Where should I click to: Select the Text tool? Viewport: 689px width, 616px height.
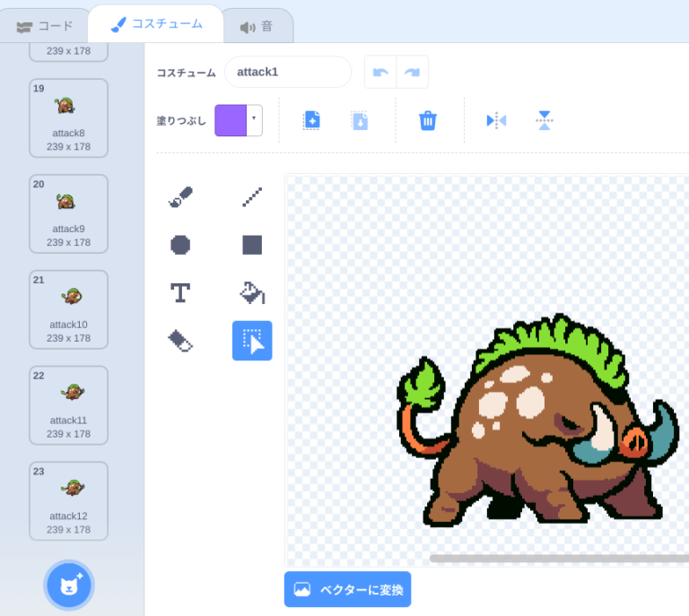pyautogui.click(x=180, y=293)
